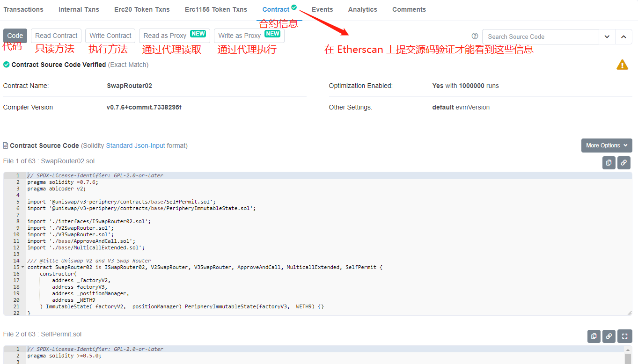Click the '@title Uniswap V2 and V3' comment line
Screen dimensions: 638x364
coord(89,261)
